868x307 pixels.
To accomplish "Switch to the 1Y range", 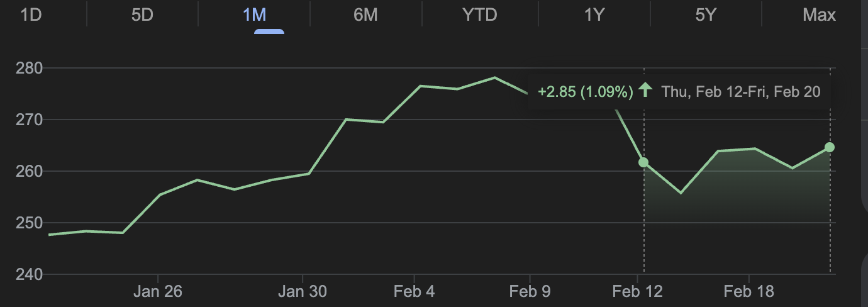I will click(x=594, y=15).
